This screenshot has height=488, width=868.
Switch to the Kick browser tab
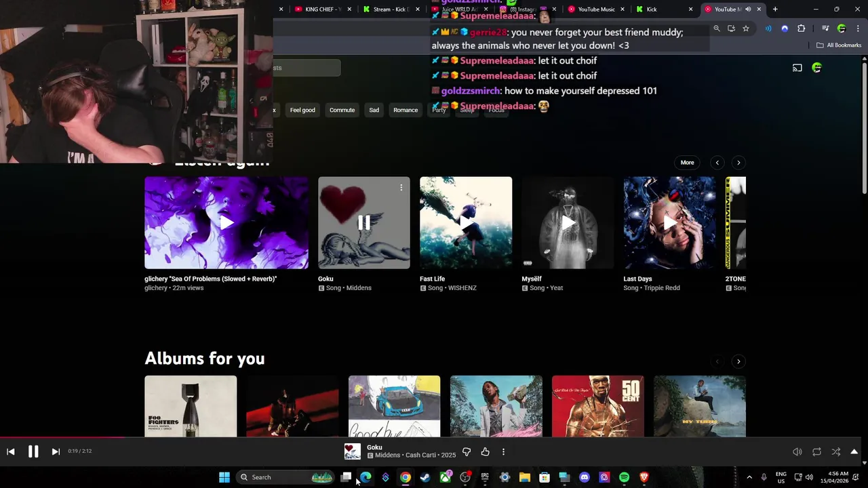click(665, 9)
